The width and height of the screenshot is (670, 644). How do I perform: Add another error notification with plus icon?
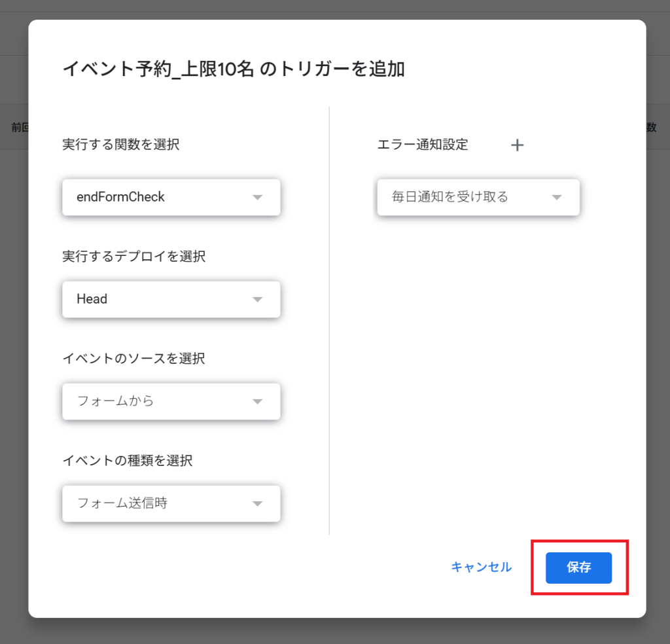[x=517, y=145]
